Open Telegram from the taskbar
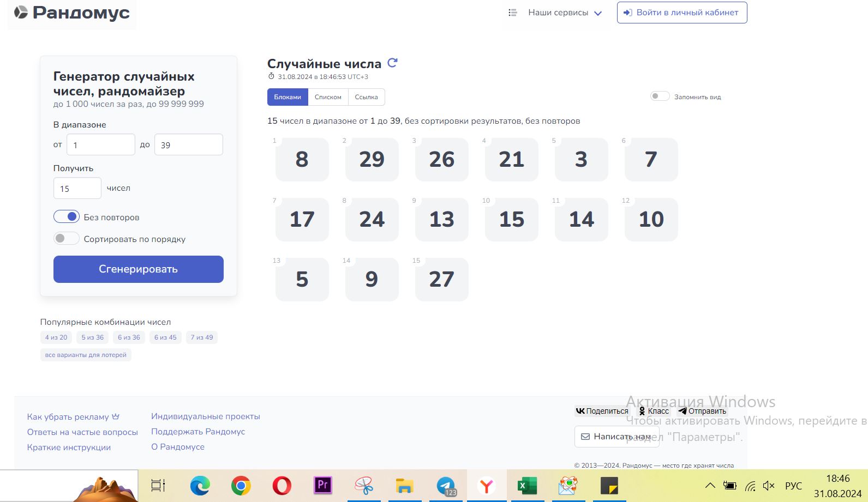868x502 pixels. [446, 485]
